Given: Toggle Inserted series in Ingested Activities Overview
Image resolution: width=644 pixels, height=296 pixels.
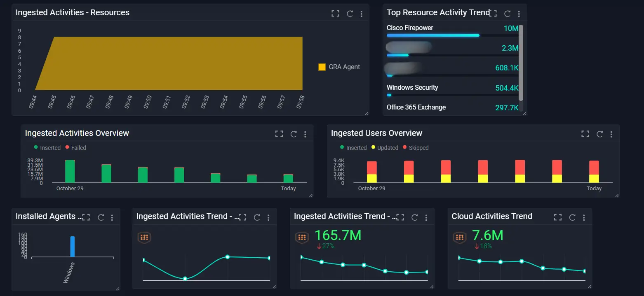Looking at the screenshot, I should click(x=47, y=148).
